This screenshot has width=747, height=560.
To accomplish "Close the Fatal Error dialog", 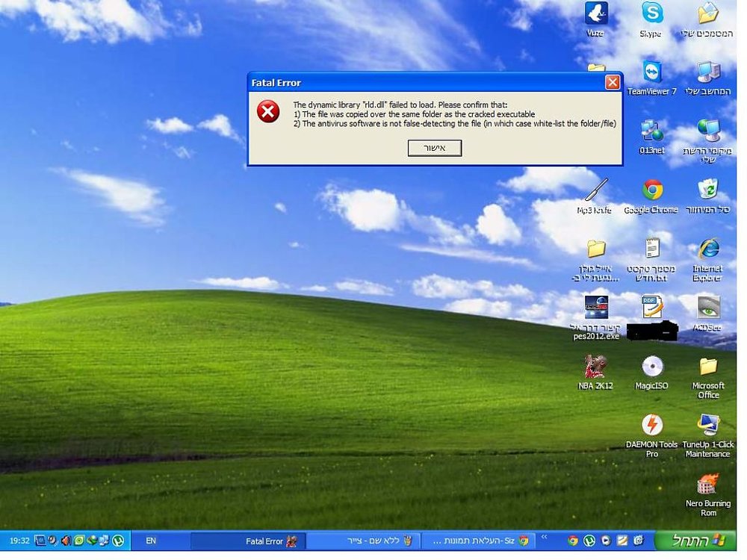I will (x=613, y=82).
